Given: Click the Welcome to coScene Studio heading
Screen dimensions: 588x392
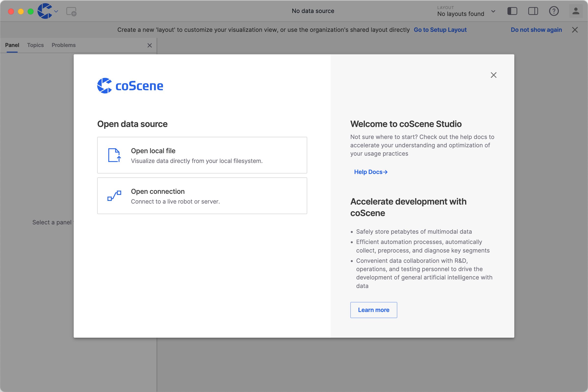Looking at the screenshot, I should (x=406, y=124).
